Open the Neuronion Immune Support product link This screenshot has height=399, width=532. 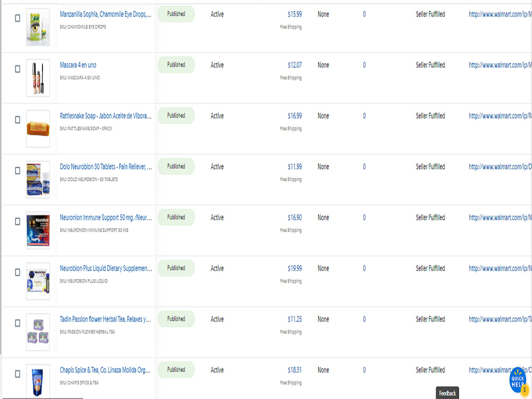click(x=104, y=217)
